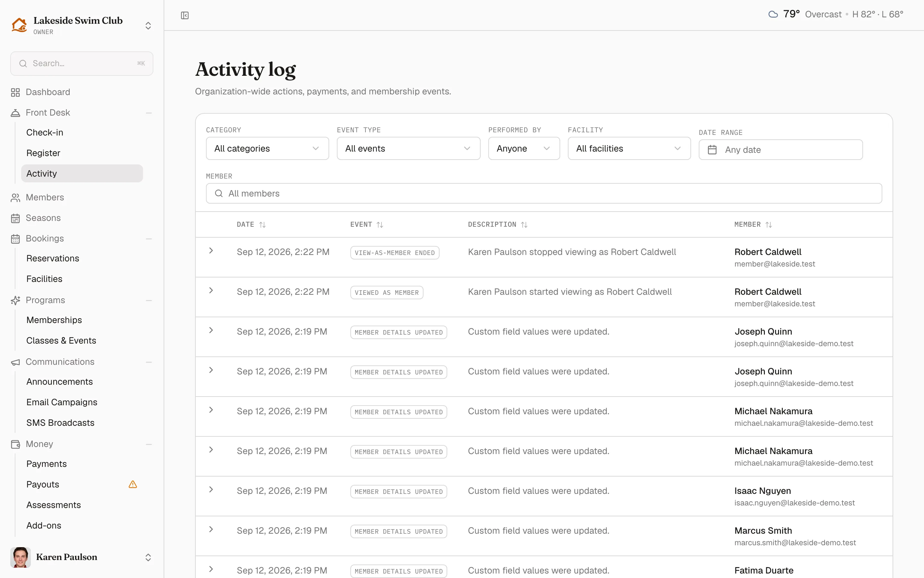Expand the second Michael Nakamura row
This screenshot has width=924, height=578.
coord(211,450)
